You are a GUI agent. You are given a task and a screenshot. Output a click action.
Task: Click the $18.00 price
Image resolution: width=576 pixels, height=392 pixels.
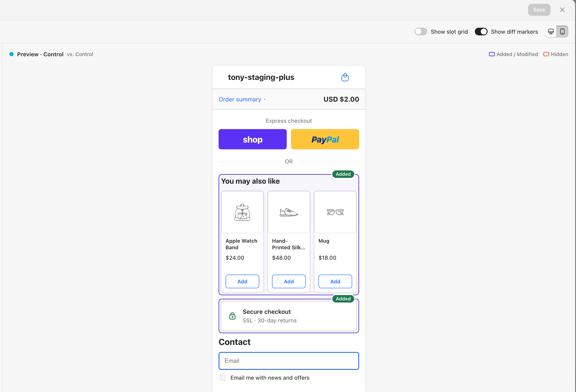[x=327, y=258]
